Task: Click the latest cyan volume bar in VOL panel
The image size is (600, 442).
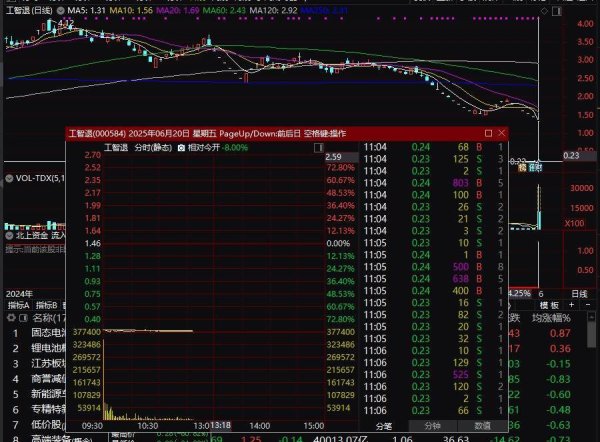Action: click(539, 220)
